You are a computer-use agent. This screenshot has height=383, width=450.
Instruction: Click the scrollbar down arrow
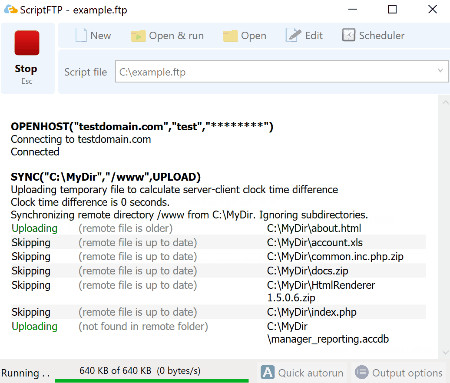pyautogui.click(x=445, y=352)
